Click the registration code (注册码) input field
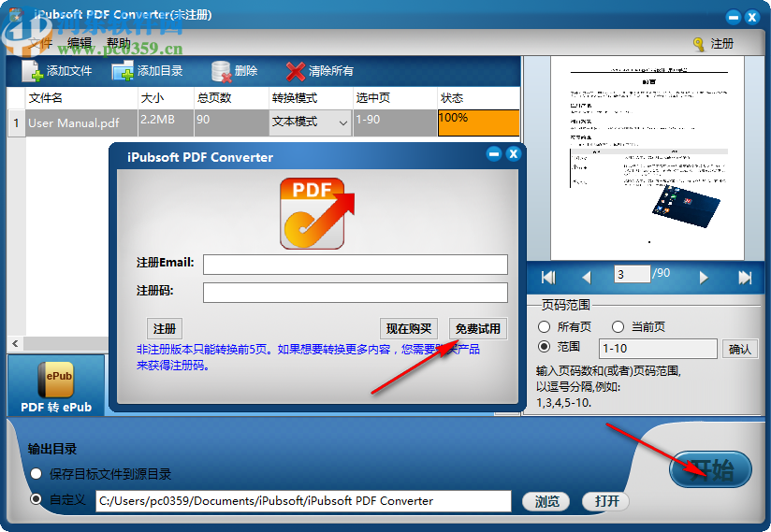 (x=355, y=293)
